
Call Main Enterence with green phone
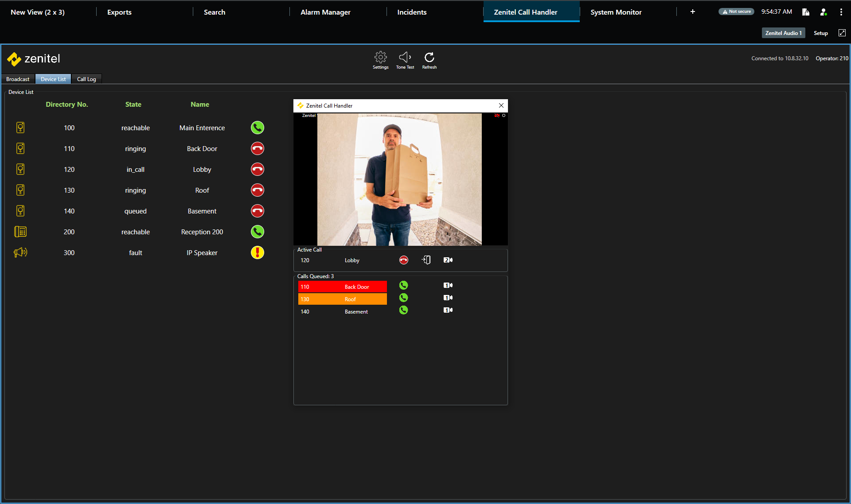(x=258, y=128)
